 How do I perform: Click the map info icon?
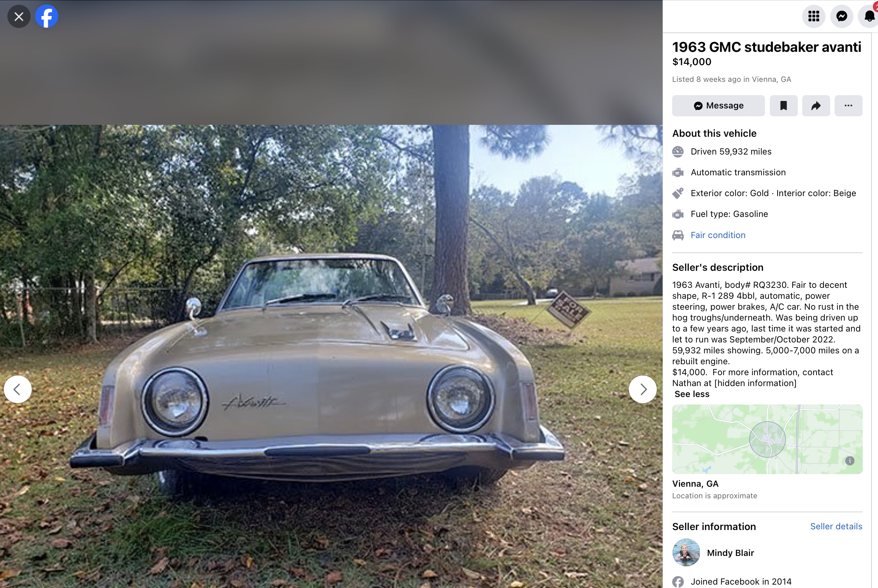click(850, 461)
